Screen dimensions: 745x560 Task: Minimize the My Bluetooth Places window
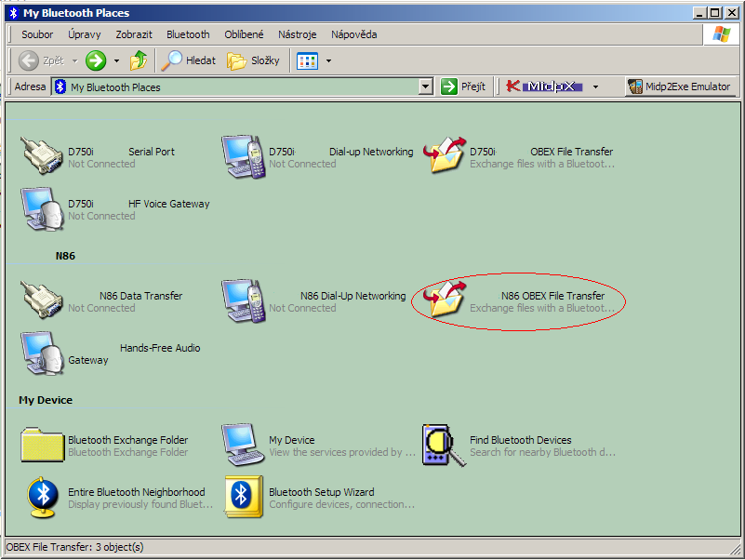pyautogui.click(x=698, y=13)
